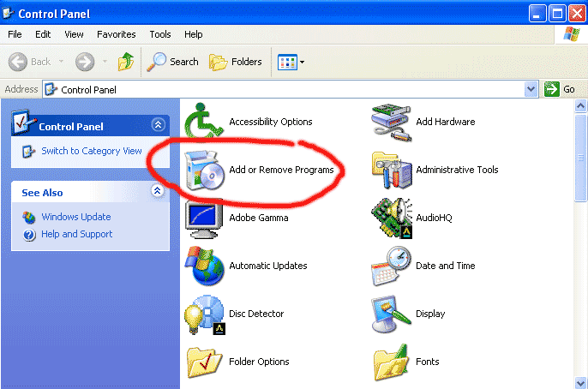Open the Display paintbrush icon
Image resolution: width=588 pixels, height=389 pixels.
pyautogui.click(x=391, y=314)
